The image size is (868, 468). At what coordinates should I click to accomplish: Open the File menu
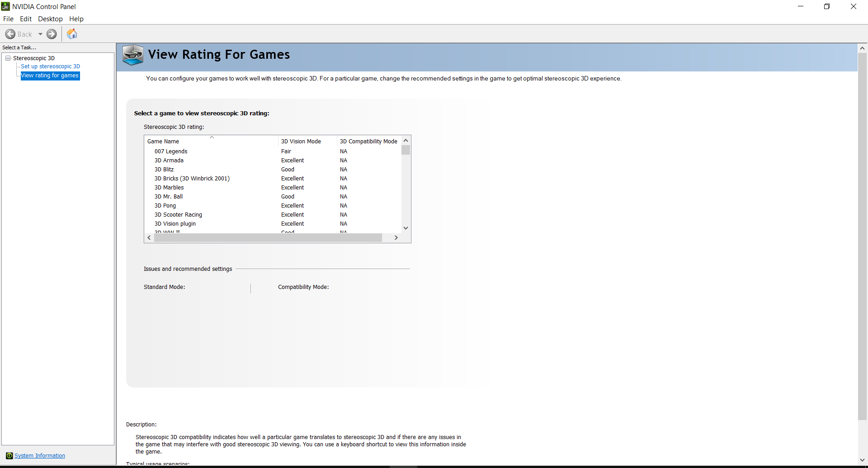pyautogui.click(x=8, y=19)
